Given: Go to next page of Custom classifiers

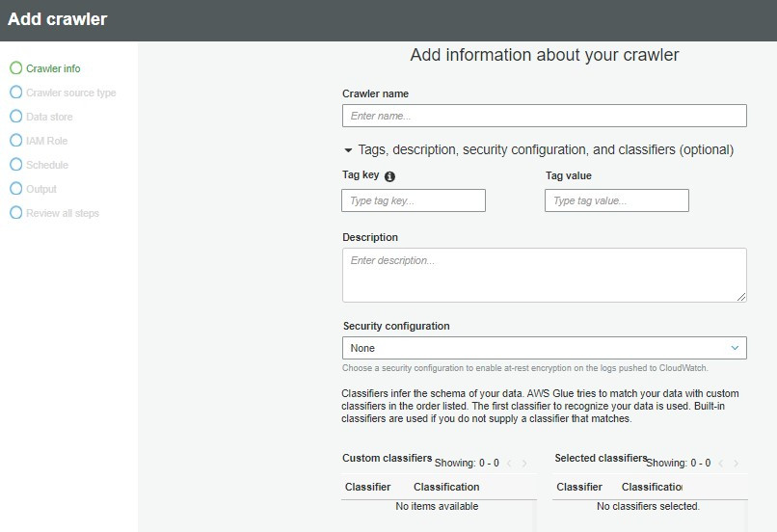Looking at the screenshot, I should (525, 464).
